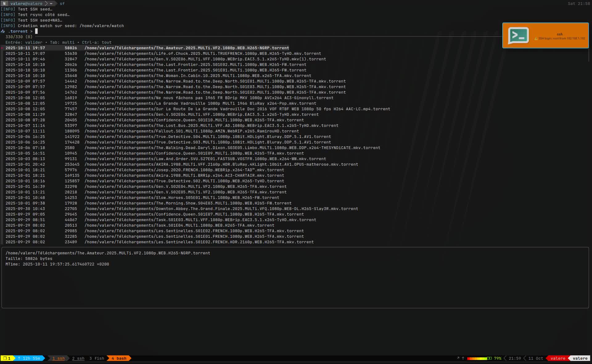
Task: Click the diagonal arrow icon in status bar
Action: click(458, 358)
